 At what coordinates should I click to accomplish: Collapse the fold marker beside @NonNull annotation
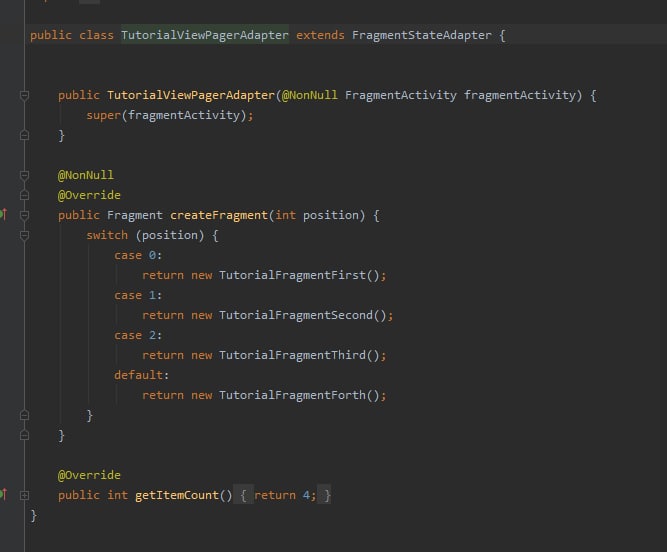24,175
